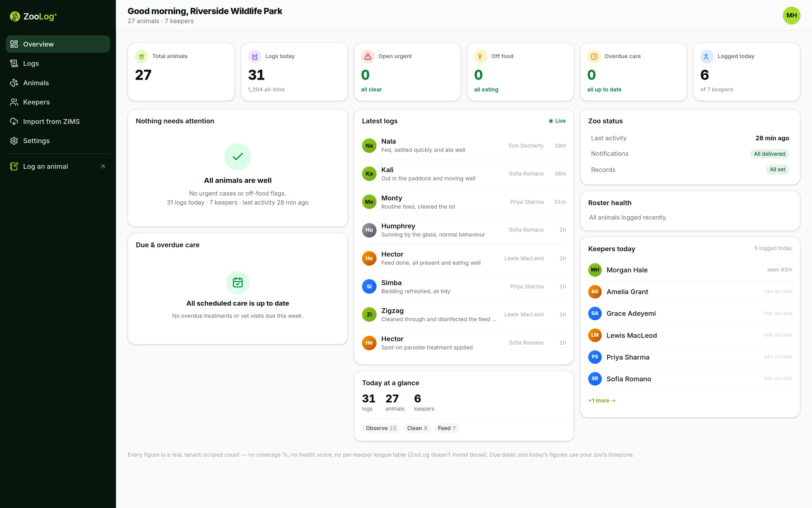
Task: Click the Overdue care clock icon
Action: click(594, 57)
